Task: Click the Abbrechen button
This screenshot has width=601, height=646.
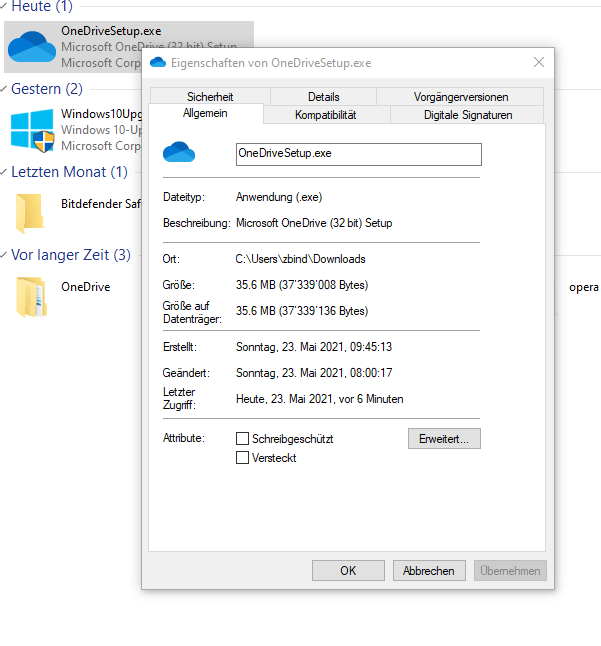Action: click(429, 570)
